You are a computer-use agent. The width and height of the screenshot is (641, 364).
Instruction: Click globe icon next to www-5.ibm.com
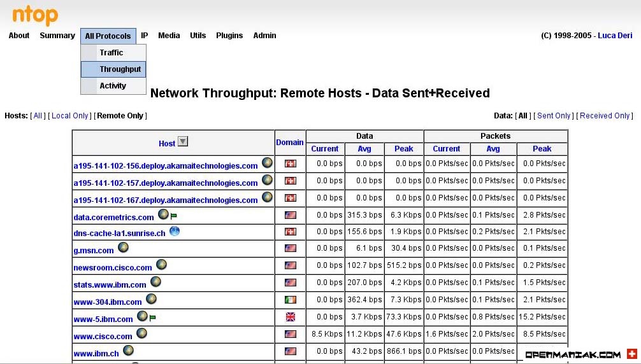point(142,316)
